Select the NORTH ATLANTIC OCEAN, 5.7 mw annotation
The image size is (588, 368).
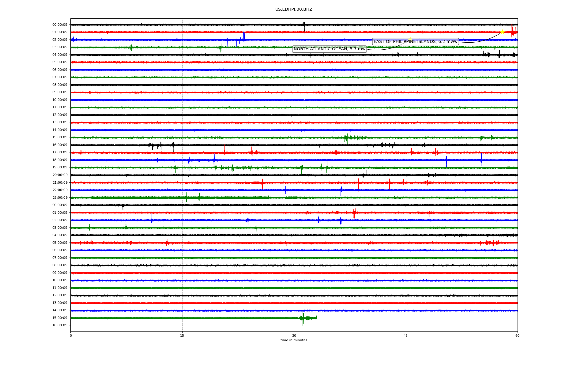point(330,49)
